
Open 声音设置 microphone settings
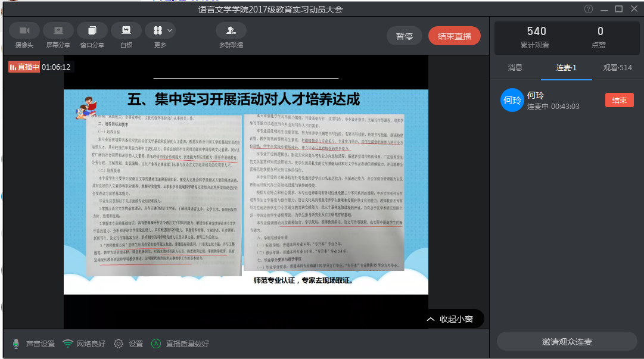34,344
